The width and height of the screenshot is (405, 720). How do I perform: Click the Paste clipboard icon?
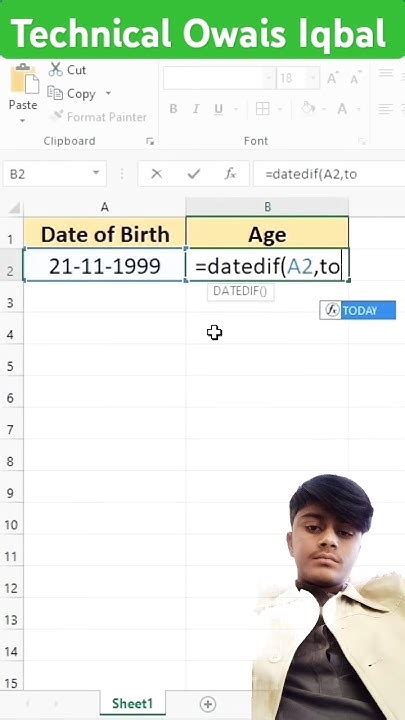pyautogui.click(x=24, y=79)
